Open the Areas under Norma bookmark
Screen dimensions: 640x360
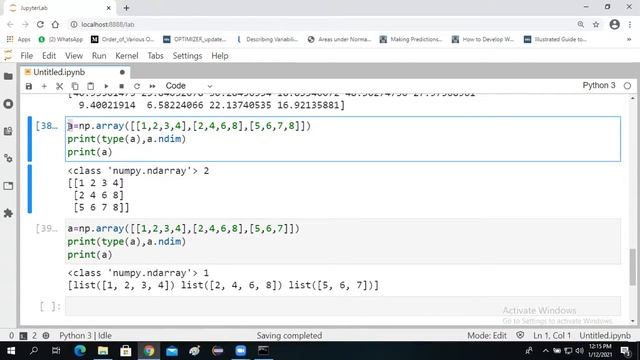[340, 40]
